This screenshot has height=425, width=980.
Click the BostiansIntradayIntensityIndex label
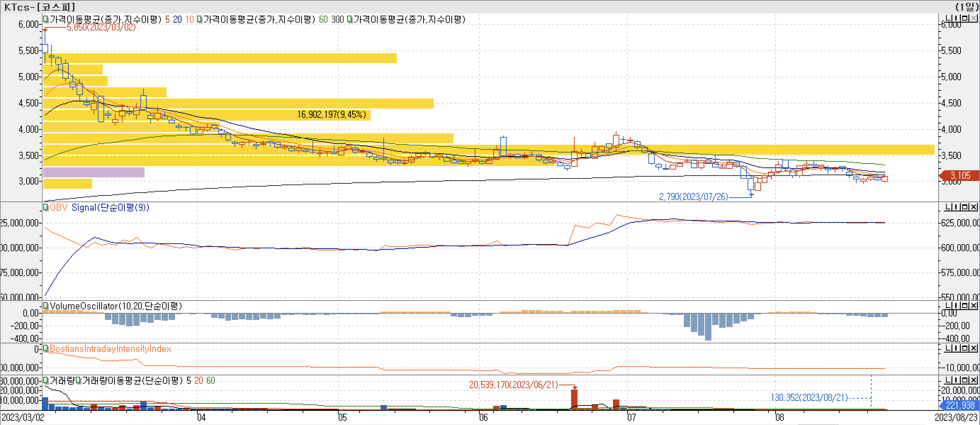(110, 349)
